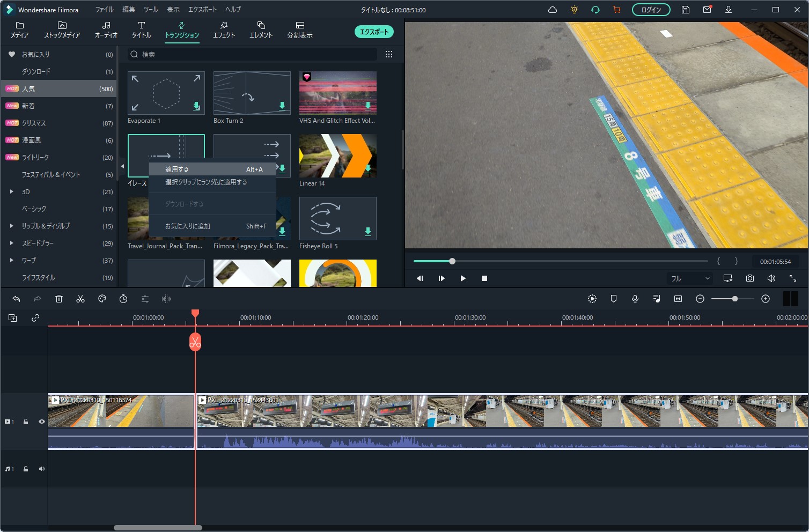Expand the スピードブラー category

coord(11,243)
